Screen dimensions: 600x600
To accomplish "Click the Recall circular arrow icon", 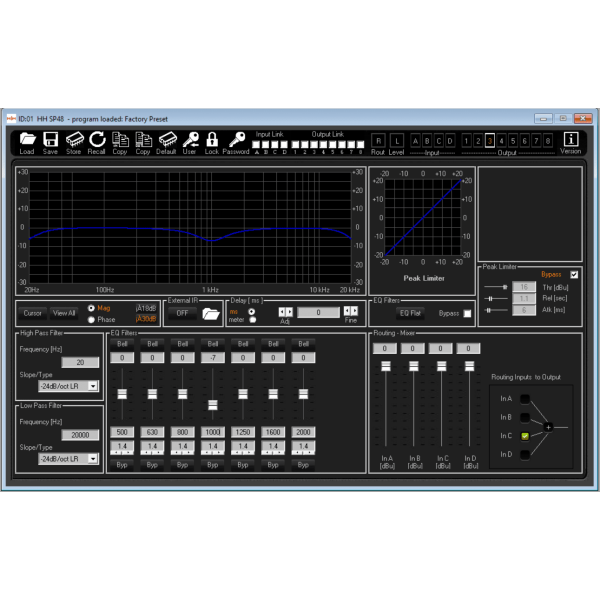I will tap(97, 139).
